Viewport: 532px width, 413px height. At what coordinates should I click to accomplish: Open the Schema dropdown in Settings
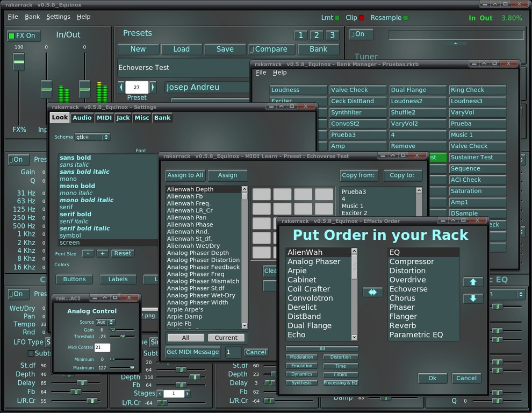[x=92, y=137]
